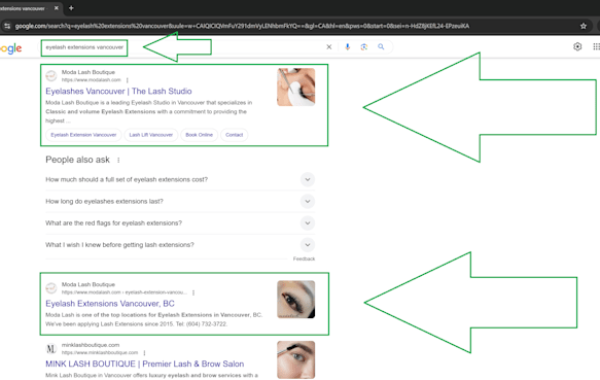The height and width of the screenshot is (380, 600).
Task: Open 'Eyelash Extensions Vancouver, BC' result
Action: pyautogui.click(x=110, y=303)
